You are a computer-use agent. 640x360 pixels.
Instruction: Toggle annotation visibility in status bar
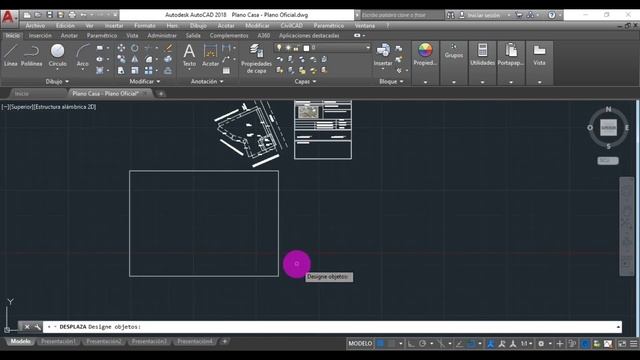pos(491,344)
